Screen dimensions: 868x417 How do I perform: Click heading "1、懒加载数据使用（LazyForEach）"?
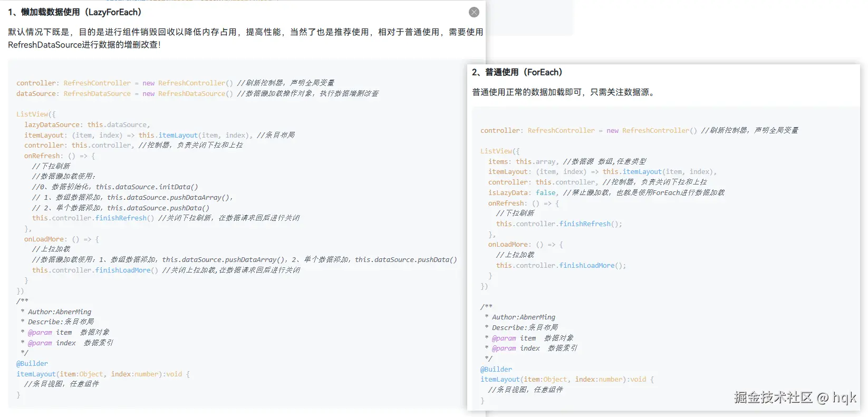click(75, 12)
